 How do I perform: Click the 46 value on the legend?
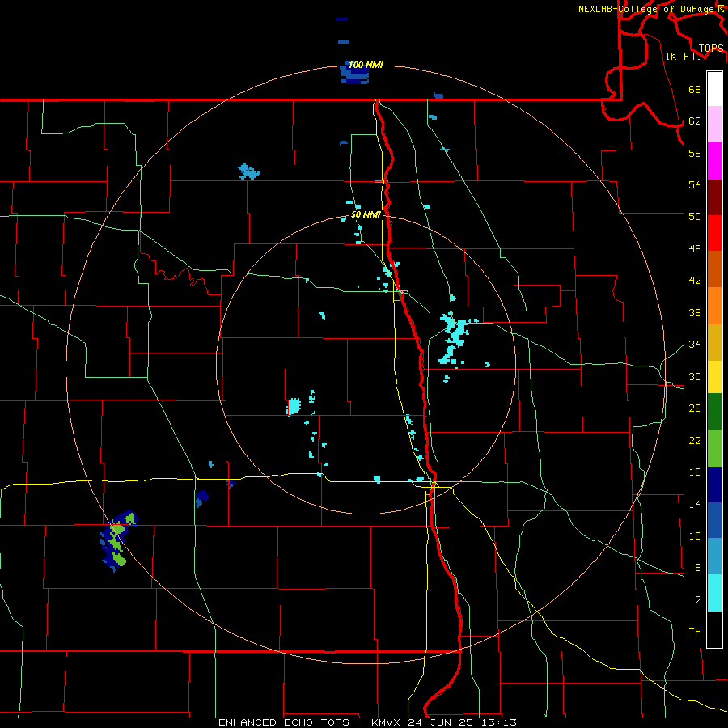point(695,248)
